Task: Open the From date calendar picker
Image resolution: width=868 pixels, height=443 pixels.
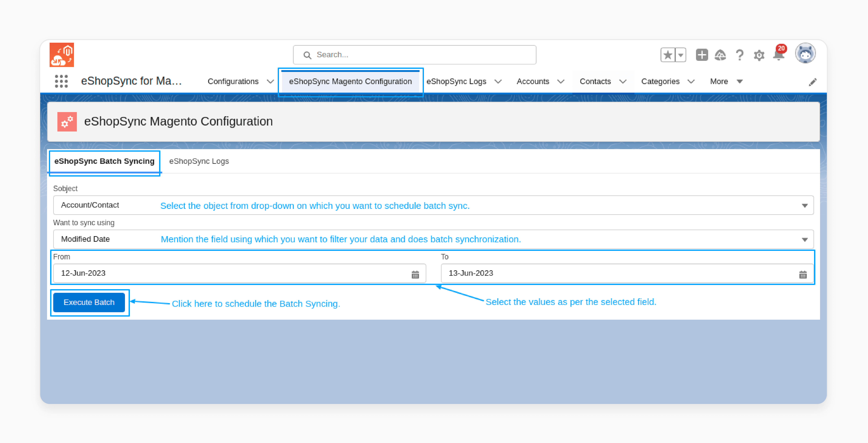Action: pyautogui.click(x=415, y=275)
